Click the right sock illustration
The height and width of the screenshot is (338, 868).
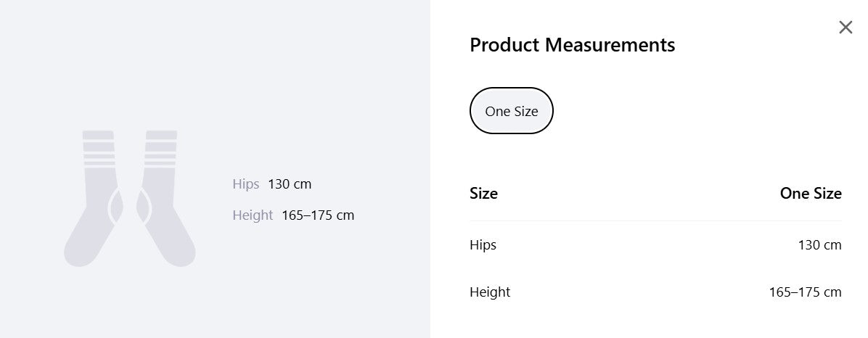click(x=166, y=199)
